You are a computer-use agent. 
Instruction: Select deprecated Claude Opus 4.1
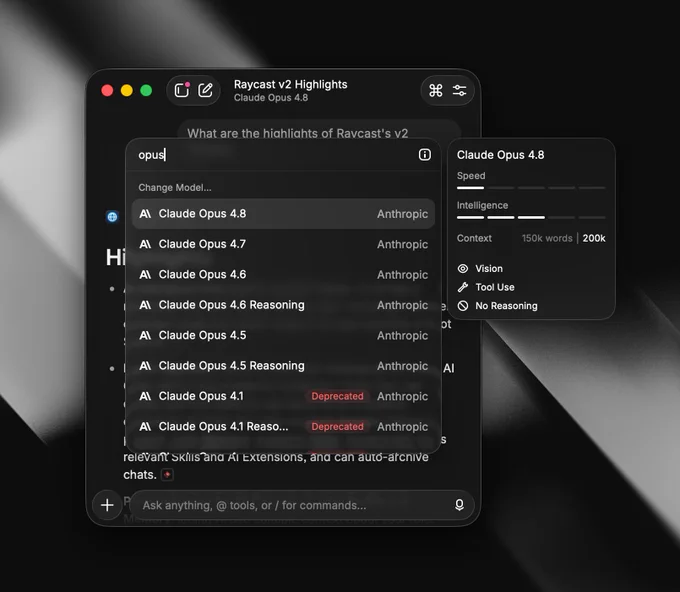pyautogui.click(x=283, y=396)
